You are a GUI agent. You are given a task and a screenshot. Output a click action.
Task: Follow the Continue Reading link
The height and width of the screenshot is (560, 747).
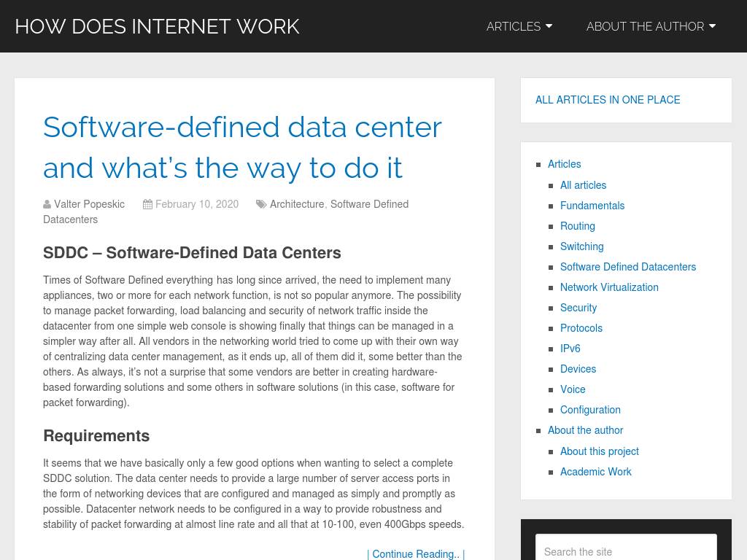pos(416,554)
